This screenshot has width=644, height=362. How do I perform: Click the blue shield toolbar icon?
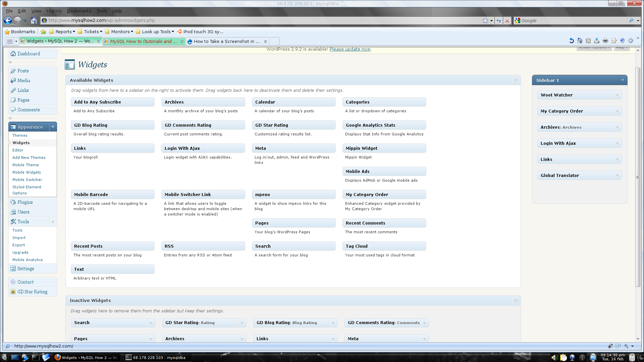[623, 41]
